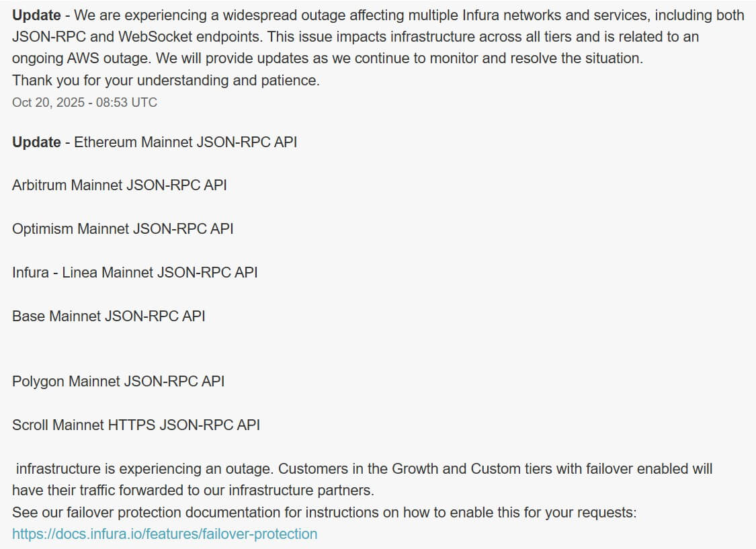This screenshot has height=549, width=756.
Task: Click the Scroll Mainnet HTTPS JSON-RPC API line
Action: point(136,425)
